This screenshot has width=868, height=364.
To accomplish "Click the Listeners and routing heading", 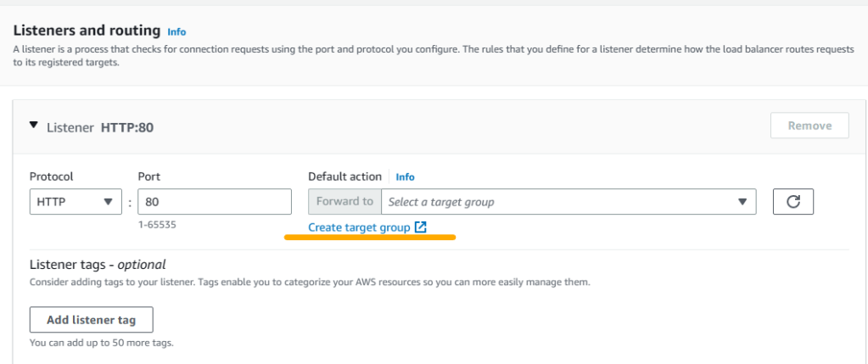I will click(x=87, y=31).
